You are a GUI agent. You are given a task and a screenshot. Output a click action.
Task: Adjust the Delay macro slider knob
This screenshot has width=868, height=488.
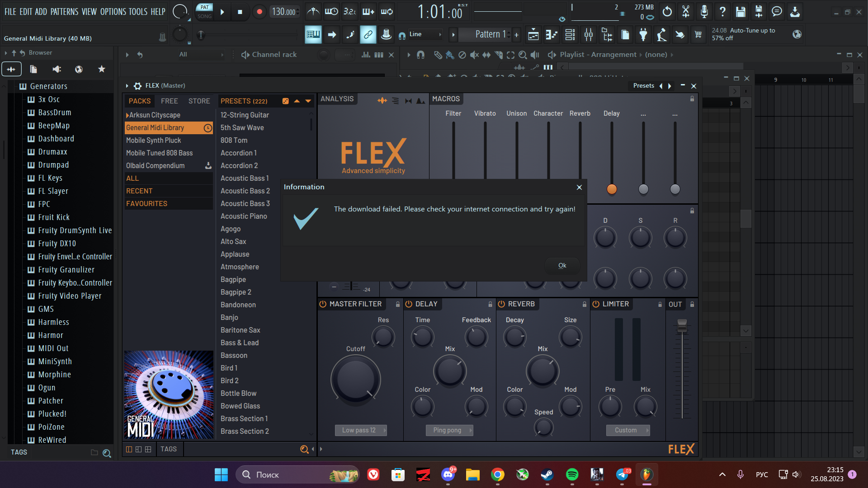[612, 189]
